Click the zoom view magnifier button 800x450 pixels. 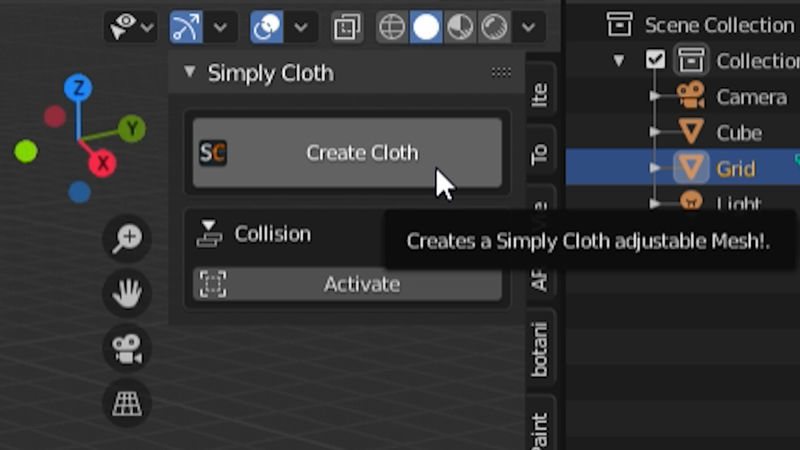(x=127, y=238)
